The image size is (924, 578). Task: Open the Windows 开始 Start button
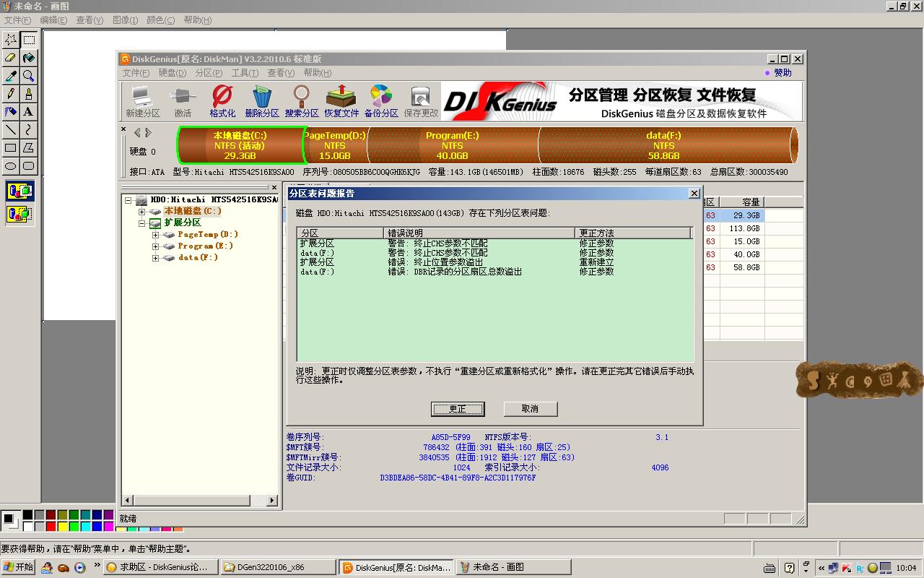tap(19, 567)
